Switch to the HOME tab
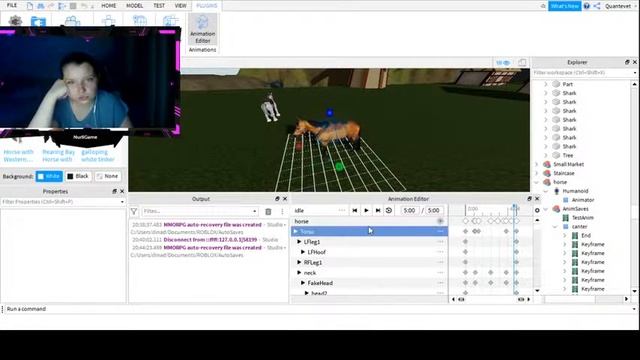The width and height of the screenshot is (640, 360). coord(109,6)
